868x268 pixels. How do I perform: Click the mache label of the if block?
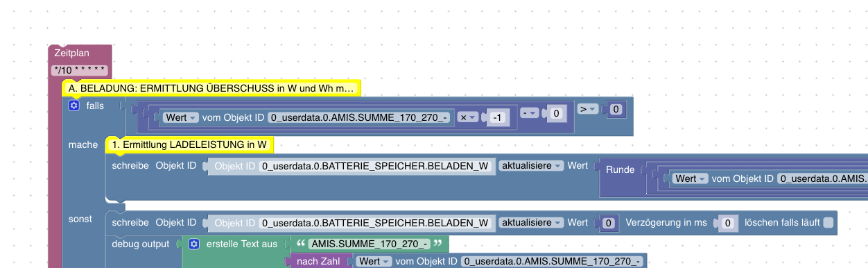click(83, 144)
